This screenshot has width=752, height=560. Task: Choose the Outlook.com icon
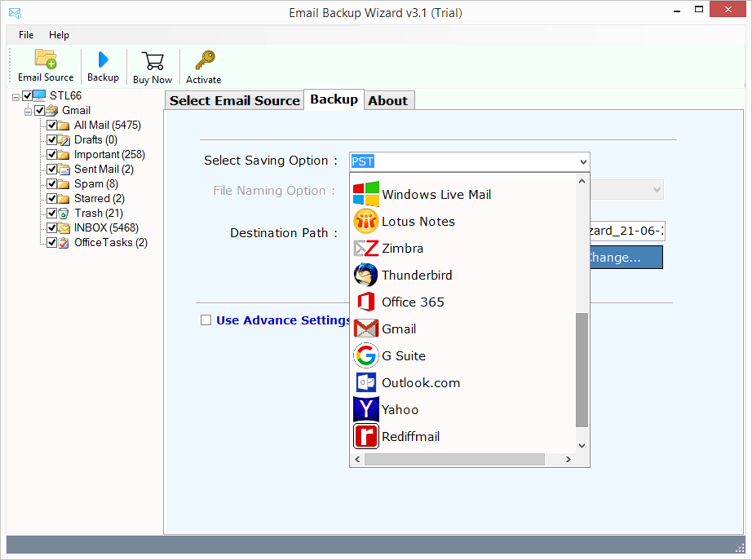(x=366, y=382)
